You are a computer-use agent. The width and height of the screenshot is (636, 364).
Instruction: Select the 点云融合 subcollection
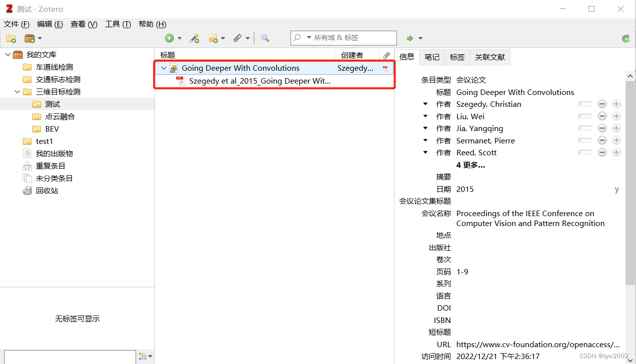pos(60,117)
